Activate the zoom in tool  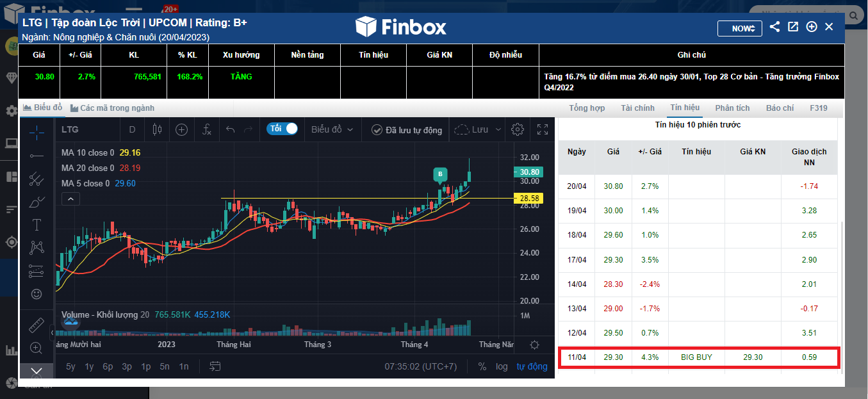point(37,348)
